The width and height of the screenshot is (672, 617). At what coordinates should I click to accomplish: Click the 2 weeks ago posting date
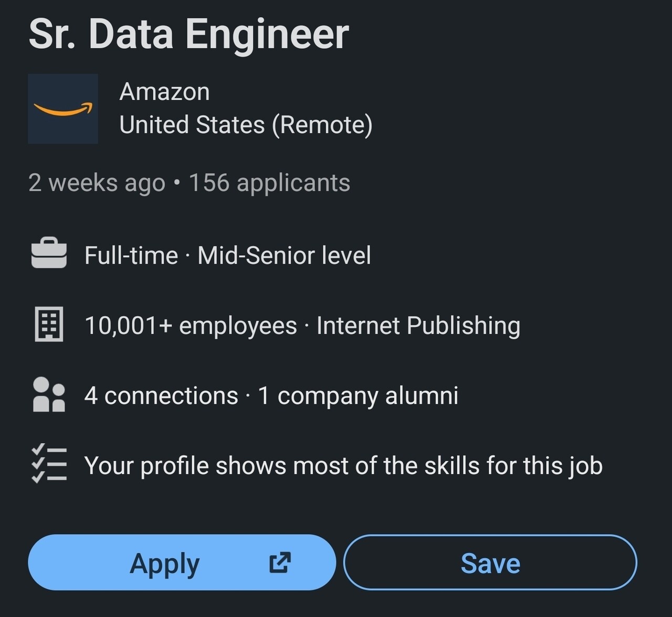click(x=97, y=183)
